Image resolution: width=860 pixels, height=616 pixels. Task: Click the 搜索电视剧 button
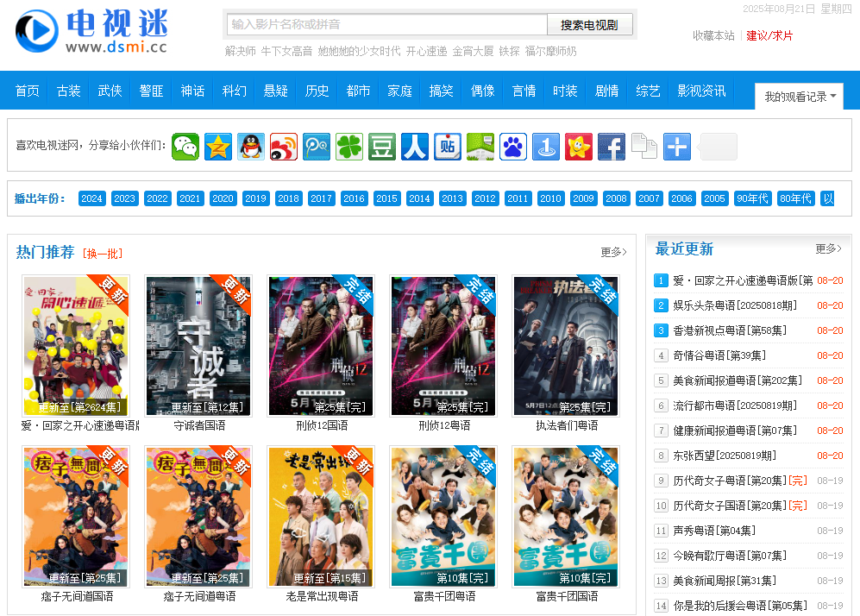[x=590, y=25]
